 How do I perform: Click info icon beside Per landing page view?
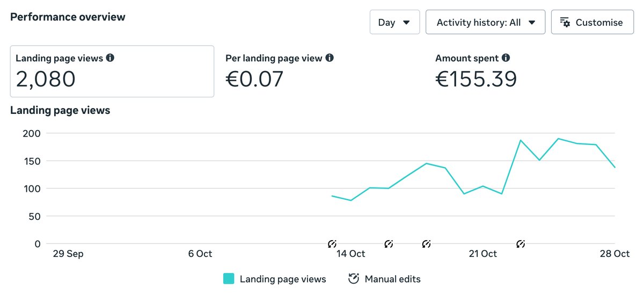point(330,57)
